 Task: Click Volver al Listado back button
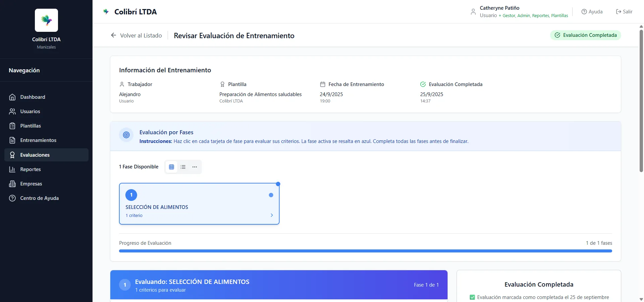point(136,35)
